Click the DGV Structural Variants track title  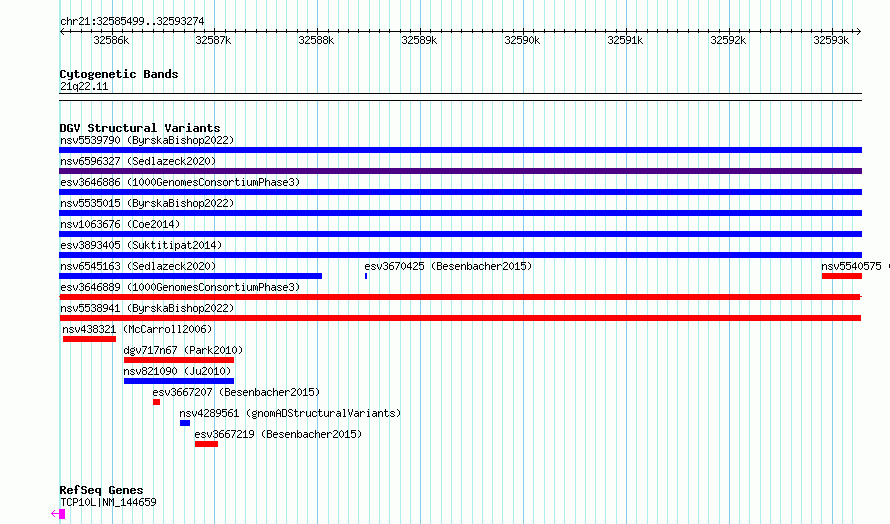(140, 128)
